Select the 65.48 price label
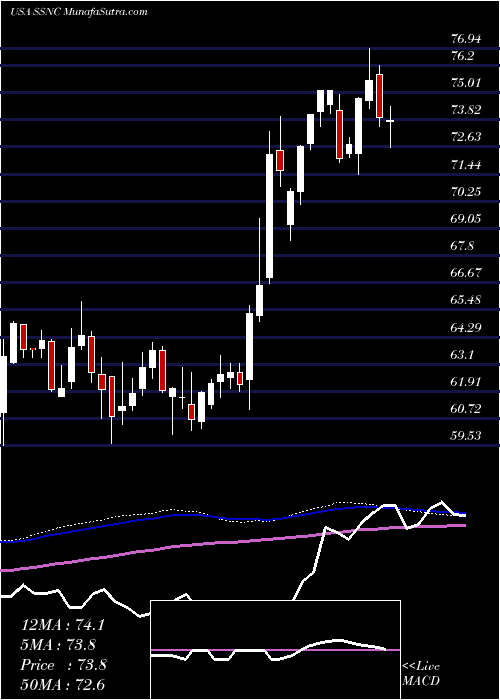 point(466,300)
